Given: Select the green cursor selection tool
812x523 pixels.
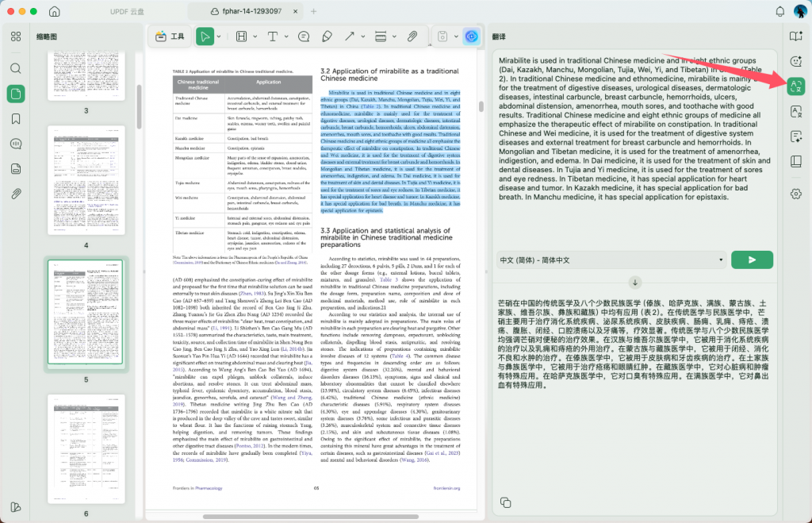Looking at the screenshot, I should [x=205, y=37].
